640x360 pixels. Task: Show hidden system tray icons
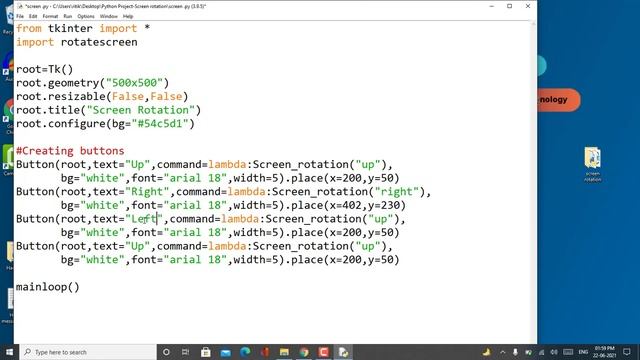click(x=503, y=352)
